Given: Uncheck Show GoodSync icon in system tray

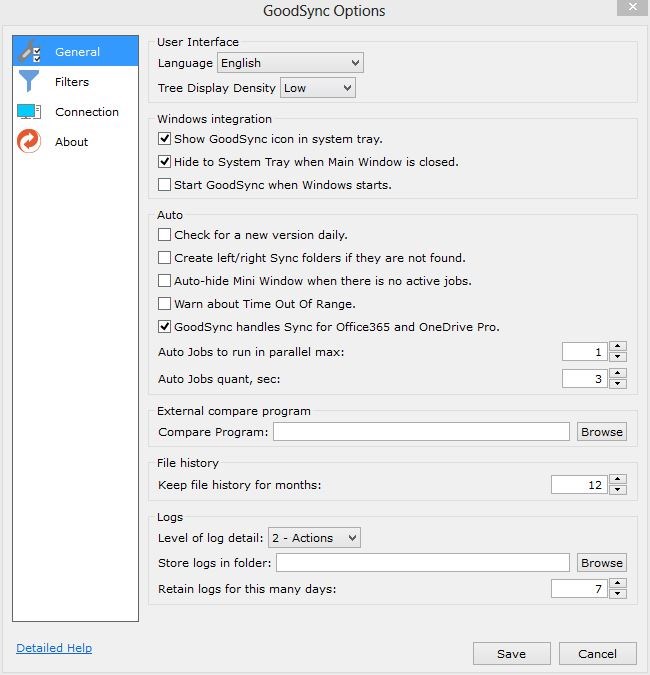Looking at the screenshot, I should click(164, 139).
